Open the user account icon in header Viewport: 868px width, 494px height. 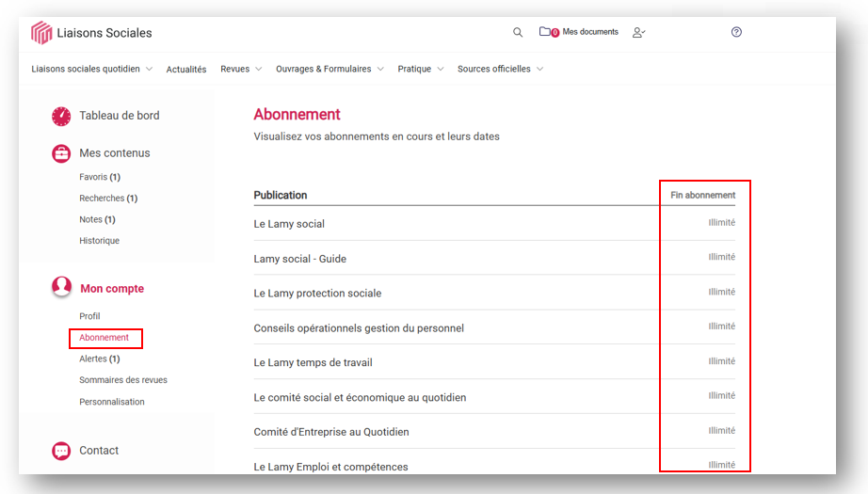pyautogui.click(x=639, y=32)
